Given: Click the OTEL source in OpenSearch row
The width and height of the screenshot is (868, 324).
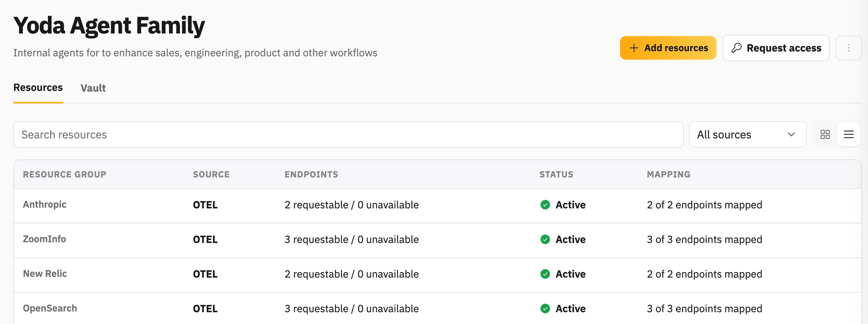Looking at the screenshot, I should pos(205,309).
